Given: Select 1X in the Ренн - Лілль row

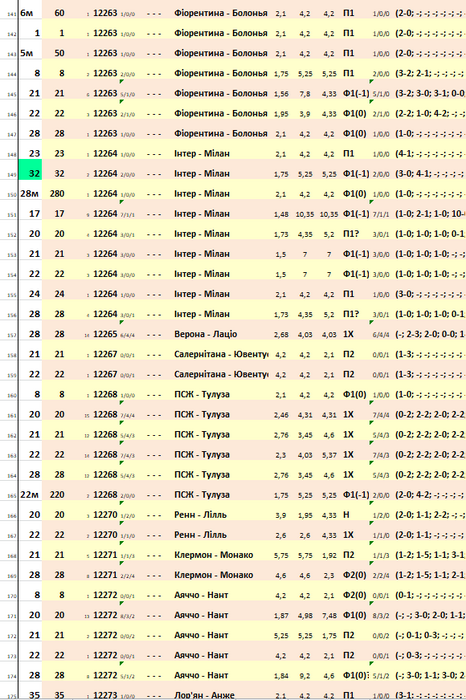Looking at the screenshot, I should click(x=348, y=535).
